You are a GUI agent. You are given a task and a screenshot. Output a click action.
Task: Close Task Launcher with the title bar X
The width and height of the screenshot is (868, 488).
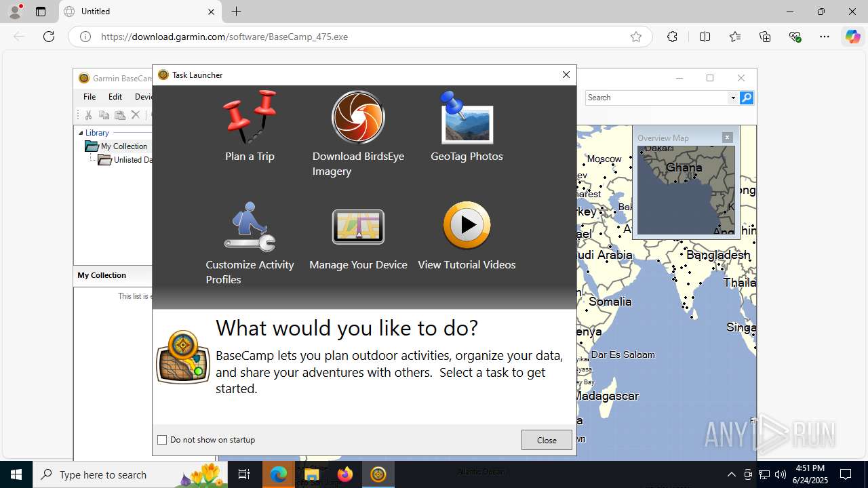click(566, 75)
